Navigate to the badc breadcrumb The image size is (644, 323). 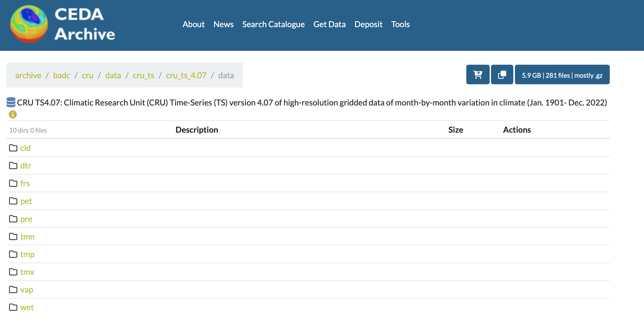point(61,75)
